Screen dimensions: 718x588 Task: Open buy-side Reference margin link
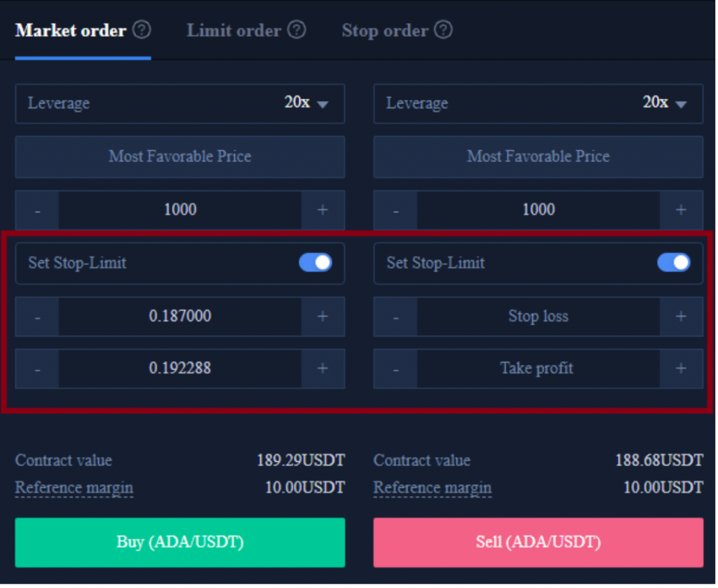point(74,488)
